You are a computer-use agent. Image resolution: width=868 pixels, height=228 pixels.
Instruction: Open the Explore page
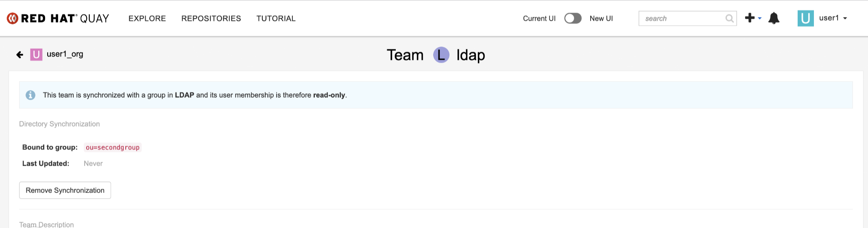(147, 18)
